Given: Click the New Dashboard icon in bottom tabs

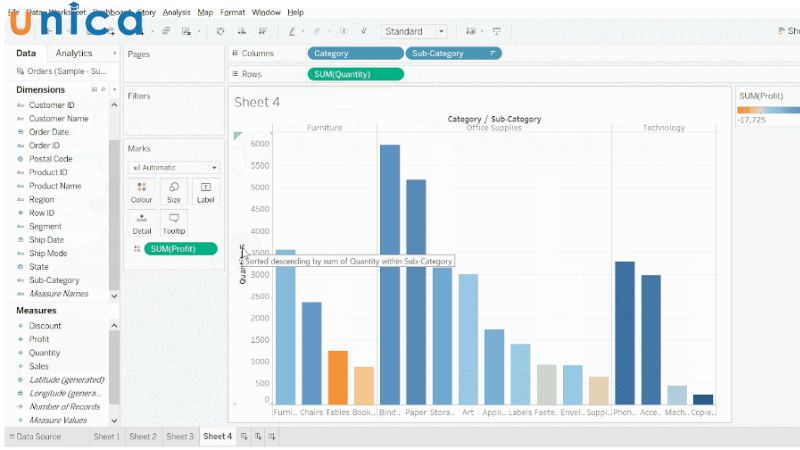Looking at the screenshot, I should 259,437.
